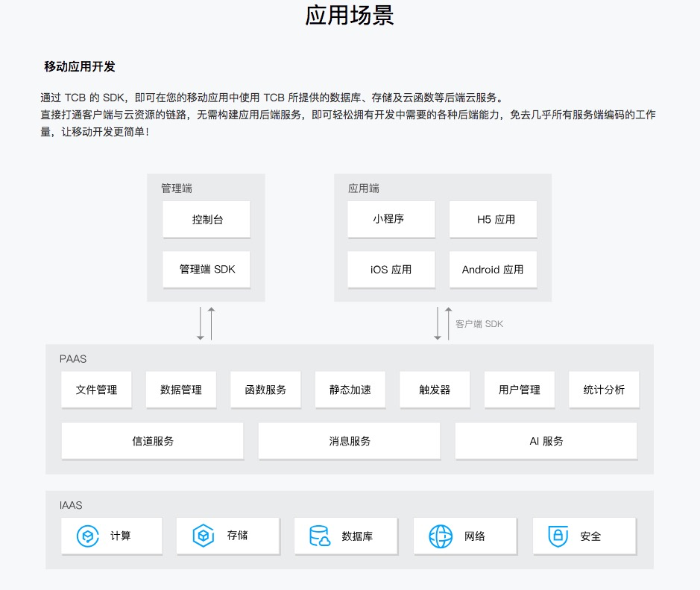The image size is (700, 590).
Task: Click the network (网络) globe icon
Action: [x=441, y=536]
